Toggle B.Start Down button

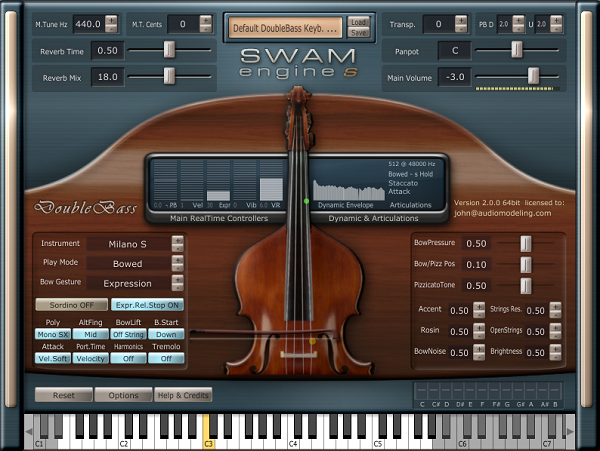coord(166,334)
